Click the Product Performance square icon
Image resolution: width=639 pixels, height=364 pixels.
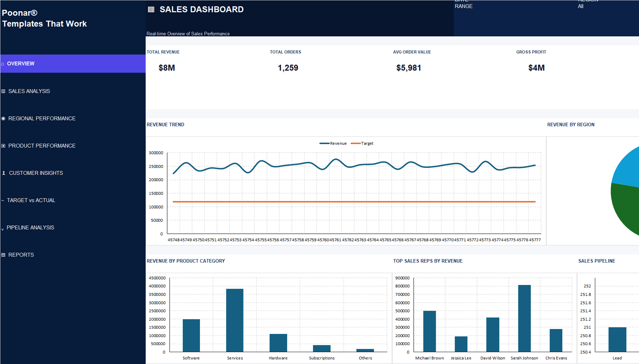[3, 146]
